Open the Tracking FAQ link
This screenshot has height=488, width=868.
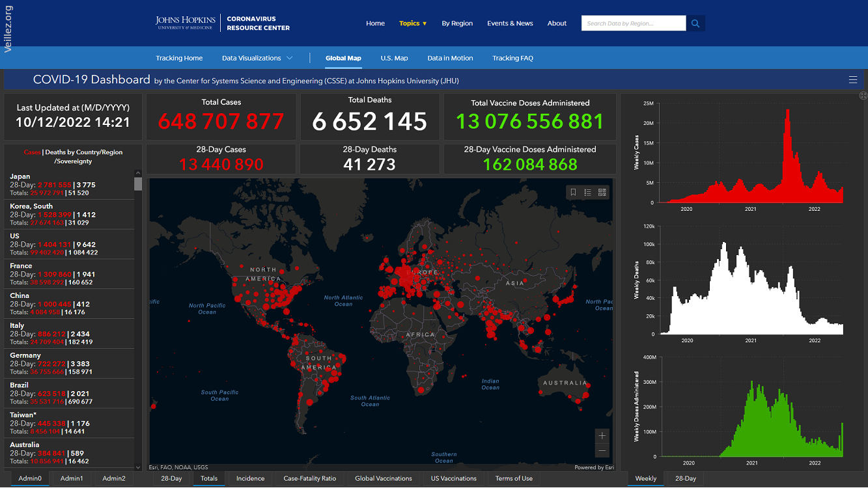[512, 58]
